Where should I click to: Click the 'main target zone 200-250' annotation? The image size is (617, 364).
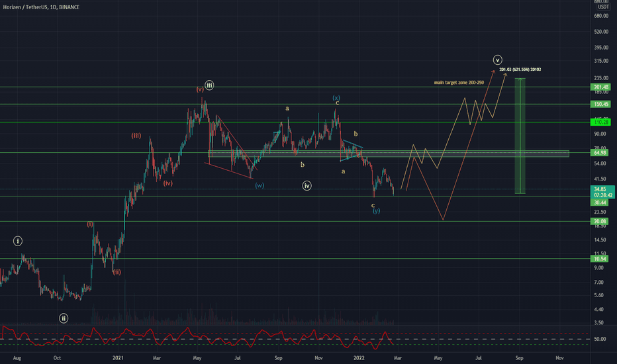[x=459, y=83]
